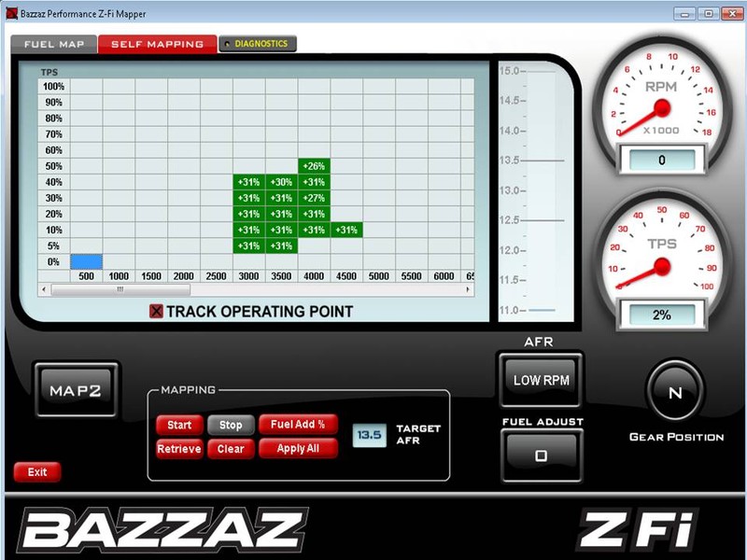Select the +31% cell at 10% TPS, 4000 RPM
747x560 pixels.
(x=314, y=230)
